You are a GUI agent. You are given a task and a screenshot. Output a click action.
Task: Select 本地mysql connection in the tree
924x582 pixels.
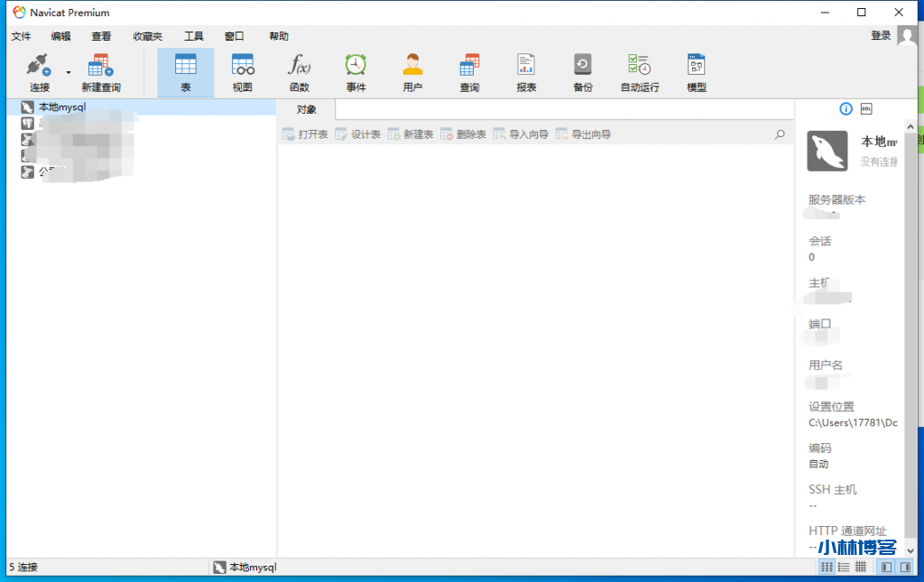coord(61,107)
